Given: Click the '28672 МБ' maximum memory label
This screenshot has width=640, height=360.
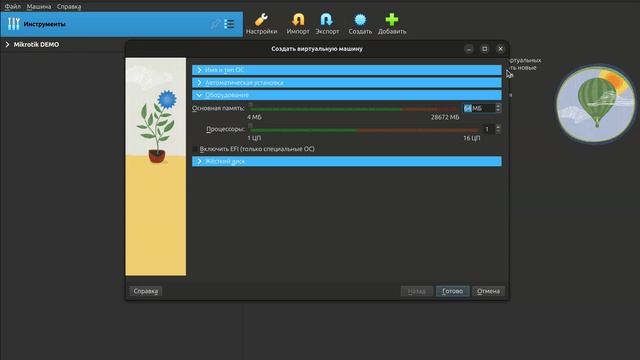Looking at the screenshot, I should 445,117.
